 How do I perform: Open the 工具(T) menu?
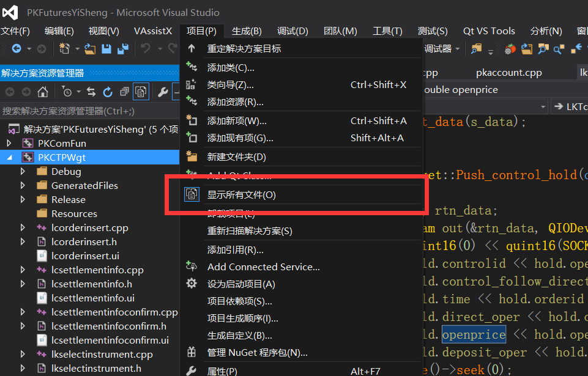coord(387,31)
